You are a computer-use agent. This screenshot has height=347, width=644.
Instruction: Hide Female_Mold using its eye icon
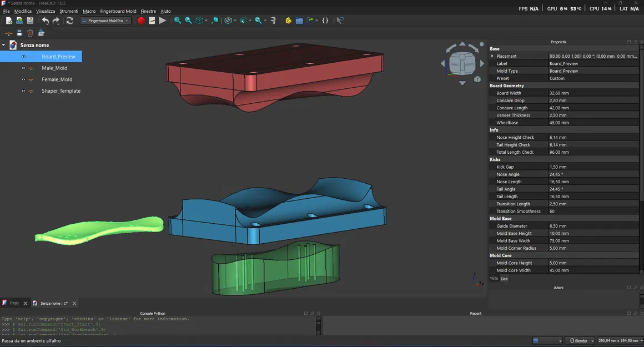point(23,79)
